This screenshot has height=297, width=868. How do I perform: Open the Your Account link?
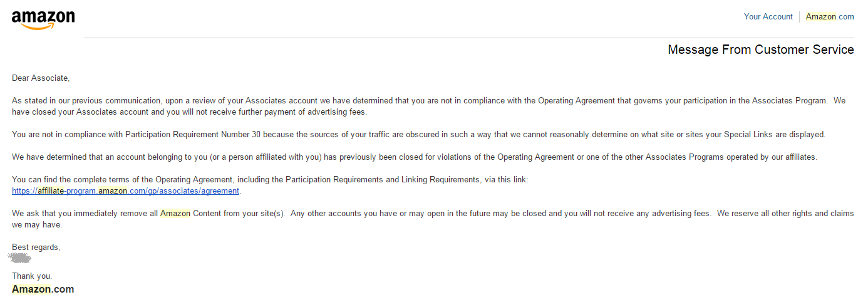pyautogui.click(x=768, y=17)
